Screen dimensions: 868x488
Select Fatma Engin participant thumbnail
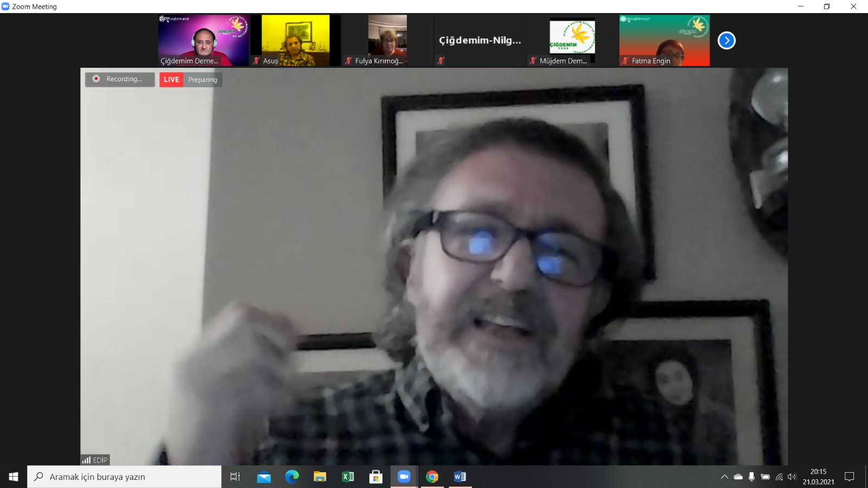coord(665,41)
